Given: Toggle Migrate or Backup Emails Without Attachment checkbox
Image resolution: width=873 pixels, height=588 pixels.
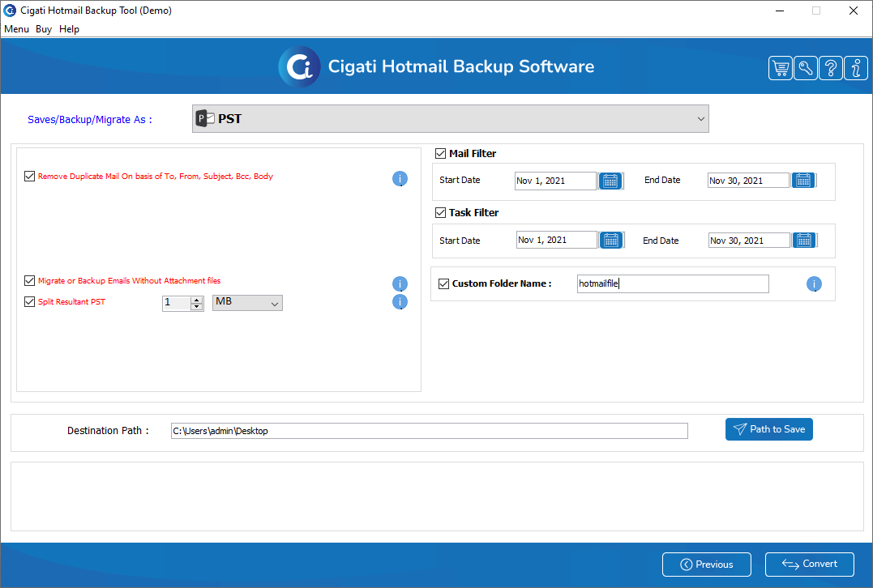Looking at the screenshot, I should (x=29, y=281).
